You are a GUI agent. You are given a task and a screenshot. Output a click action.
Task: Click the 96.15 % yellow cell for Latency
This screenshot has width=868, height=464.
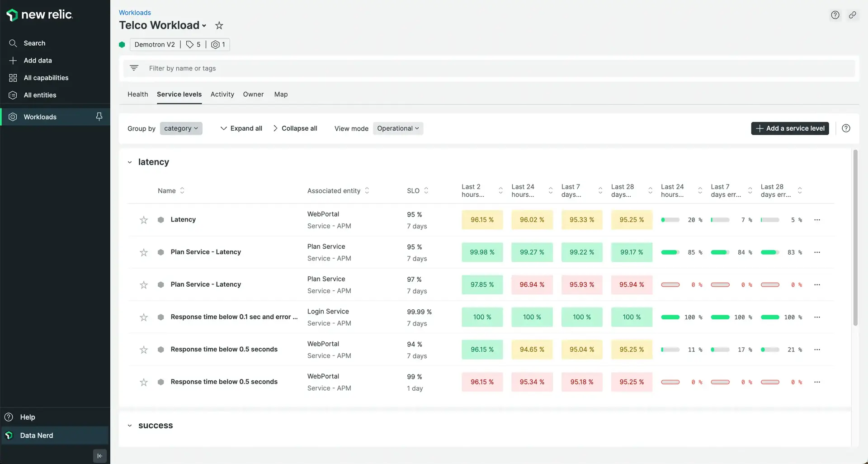point(482,220)
